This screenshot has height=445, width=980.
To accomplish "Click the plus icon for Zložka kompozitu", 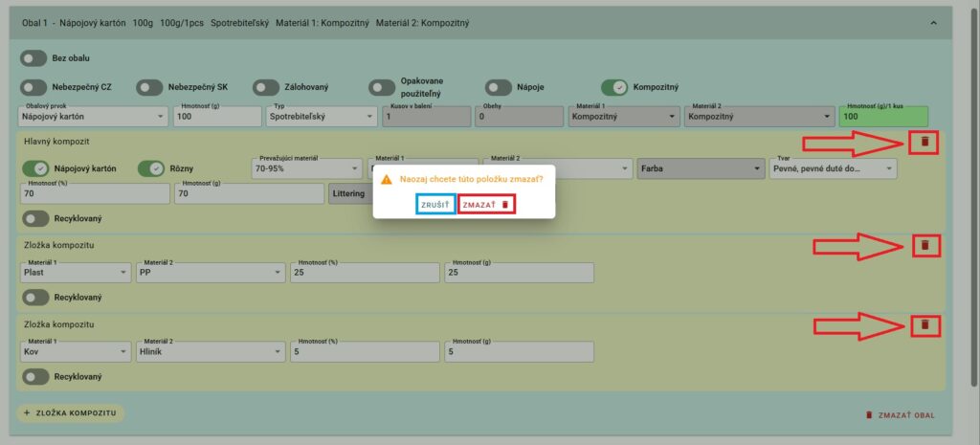I will [x=27, y=412].
